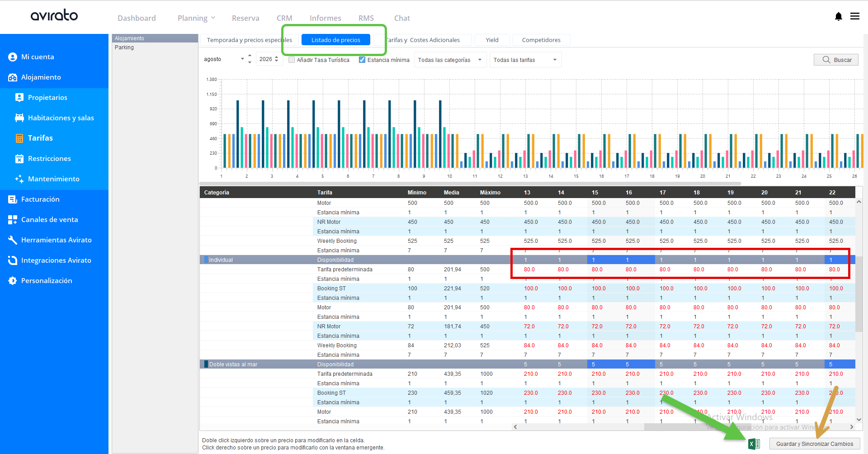Click the Mi cuenta user icon
The width and height of the screenshot is (868, 454).
click(13, 57)
